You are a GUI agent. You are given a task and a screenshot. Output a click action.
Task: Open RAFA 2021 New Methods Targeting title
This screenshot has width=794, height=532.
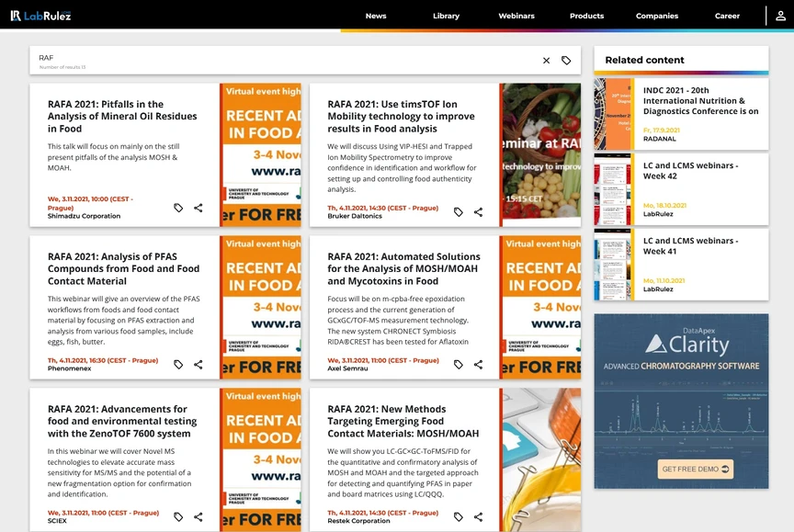tap(403, 421)
